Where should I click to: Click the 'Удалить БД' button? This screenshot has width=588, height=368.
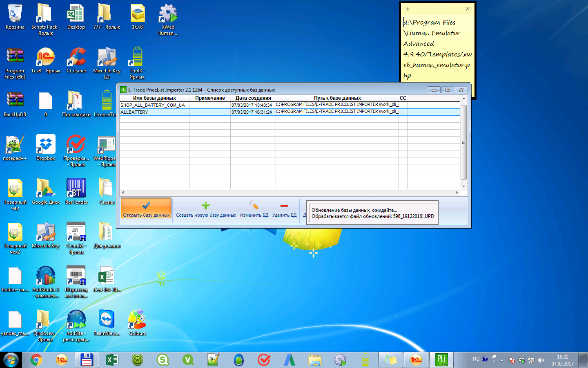284,209
